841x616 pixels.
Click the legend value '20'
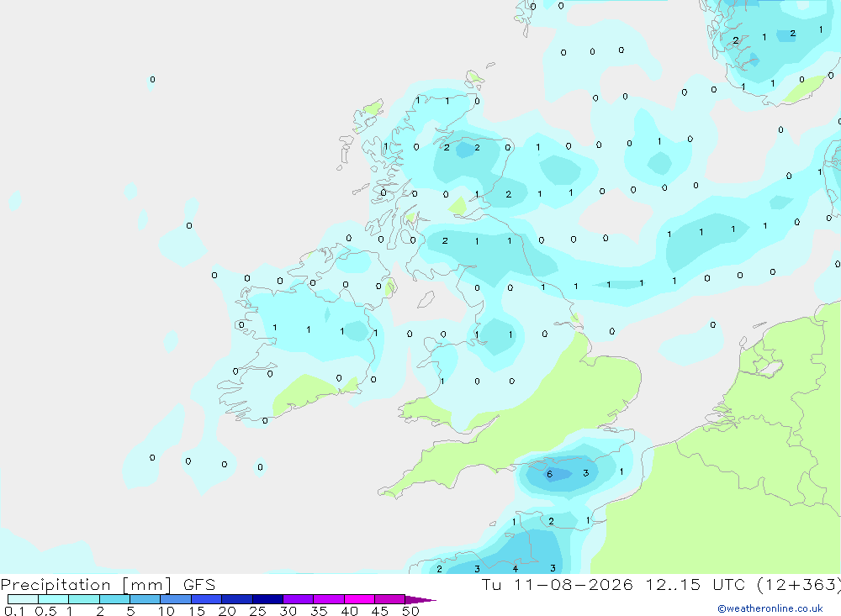pyautogui.click(x=227, y=611)
